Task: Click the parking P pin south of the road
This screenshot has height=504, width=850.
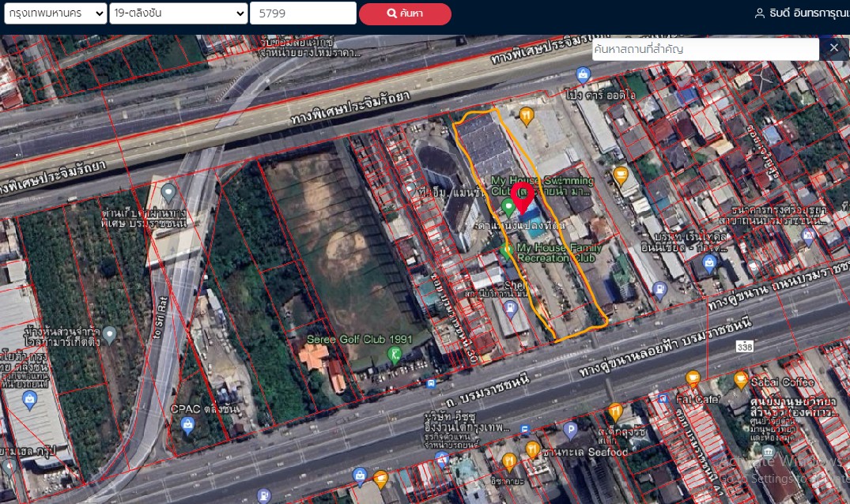Action: [x=570, y=431]
